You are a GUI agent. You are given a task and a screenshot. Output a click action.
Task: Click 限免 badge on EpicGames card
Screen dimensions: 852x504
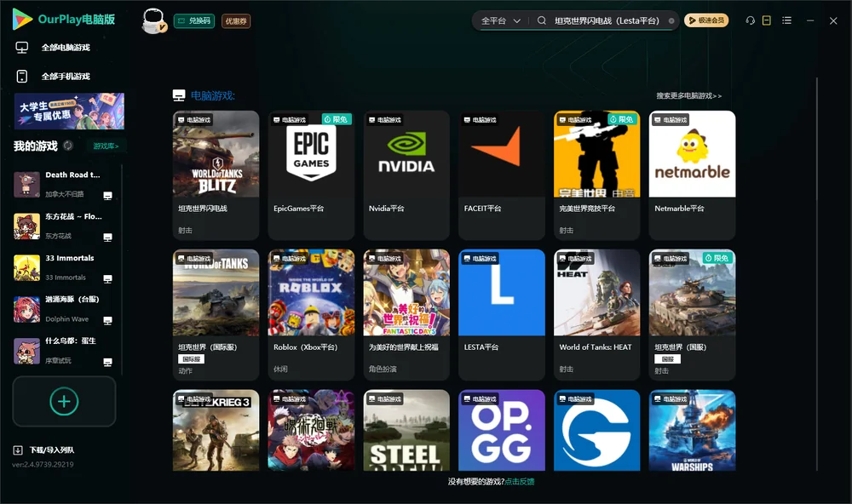coord(337,119)
